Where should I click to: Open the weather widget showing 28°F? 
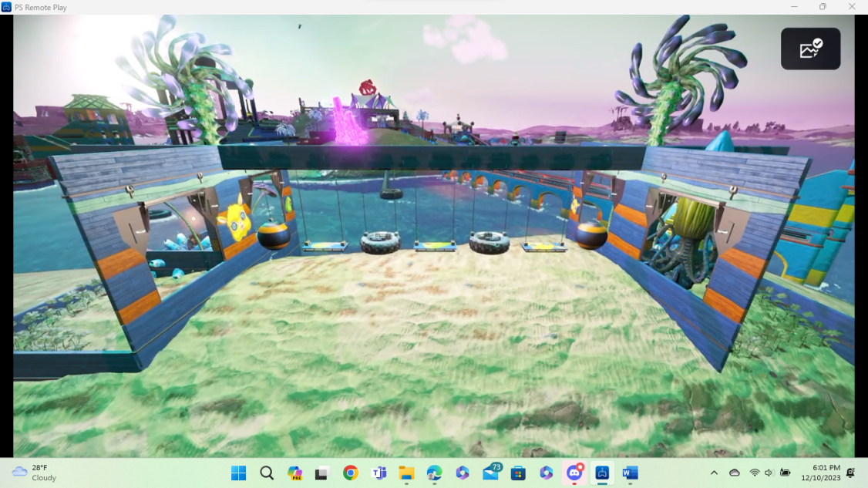point(35,473)
